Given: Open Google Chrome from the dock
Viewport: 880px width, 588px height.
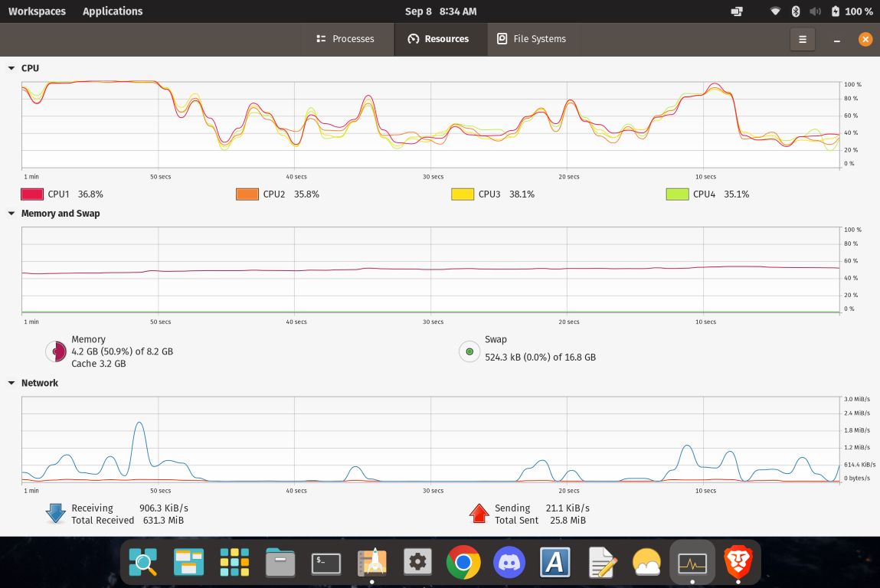Looking at the screenshot, I should [463, 563].
